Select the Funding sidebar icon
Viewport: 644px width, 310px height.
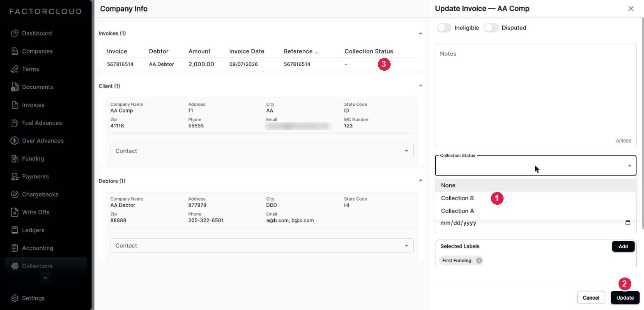click(15, 159)
